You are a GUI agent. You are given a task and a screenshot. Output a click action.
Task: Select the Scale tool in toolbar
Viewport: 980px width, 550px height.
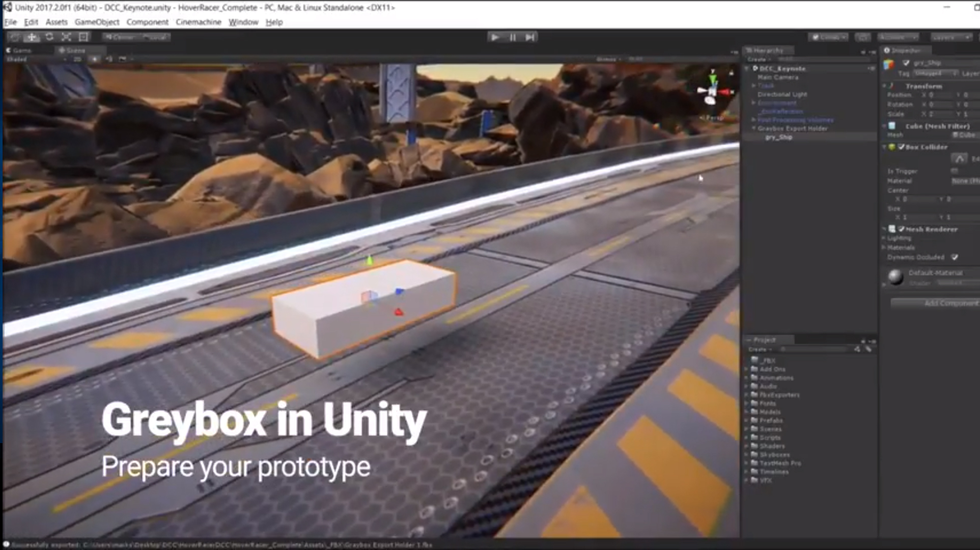click(x=66, y=37)
